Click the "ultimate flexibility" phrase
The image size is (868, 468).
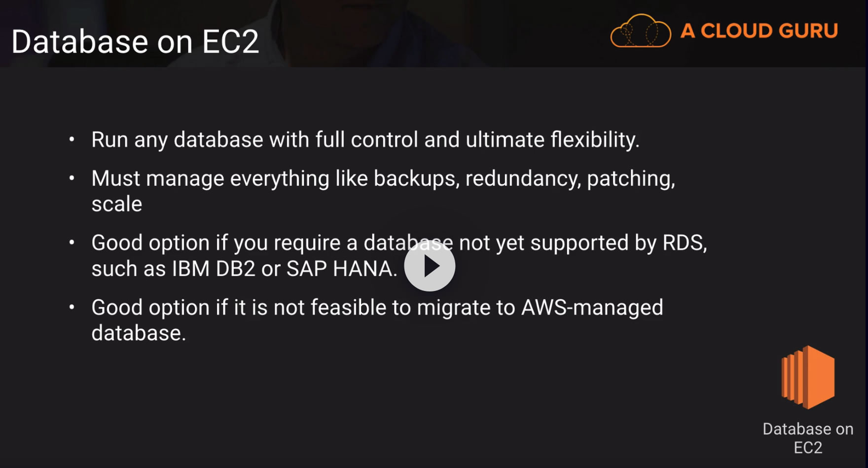pos(552,140)
